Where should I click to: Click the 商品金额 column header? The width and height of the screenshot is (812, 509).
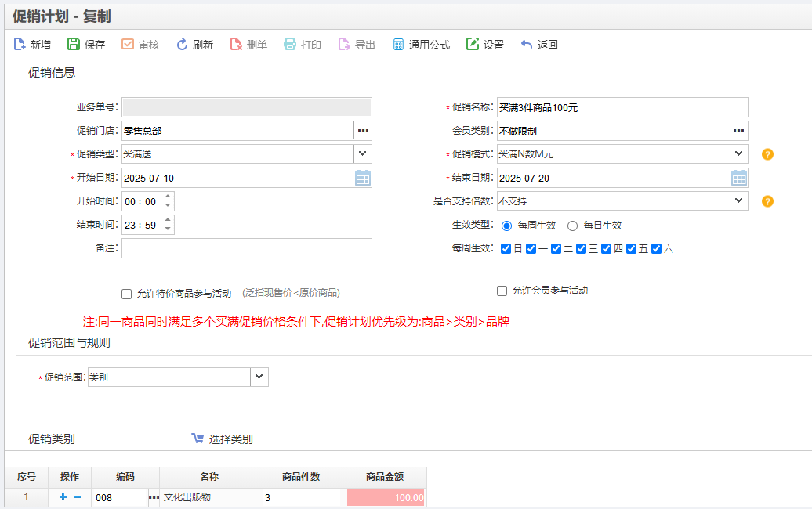[x=385, y=477]
